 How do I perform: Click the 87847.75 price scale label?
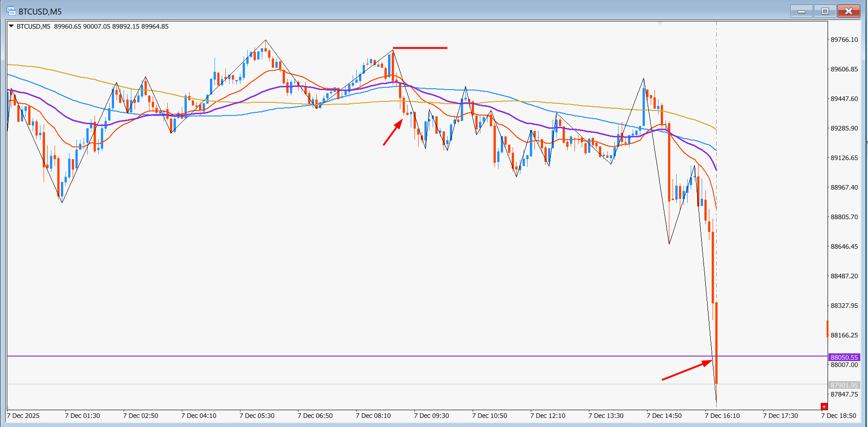tap(844, 394)
